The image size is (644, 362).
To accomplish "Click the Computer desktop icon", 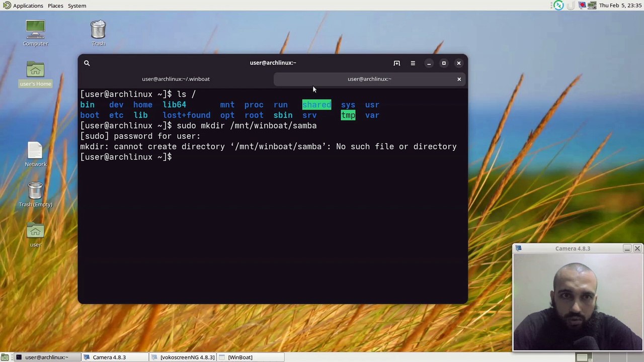I will pos(35,33).
